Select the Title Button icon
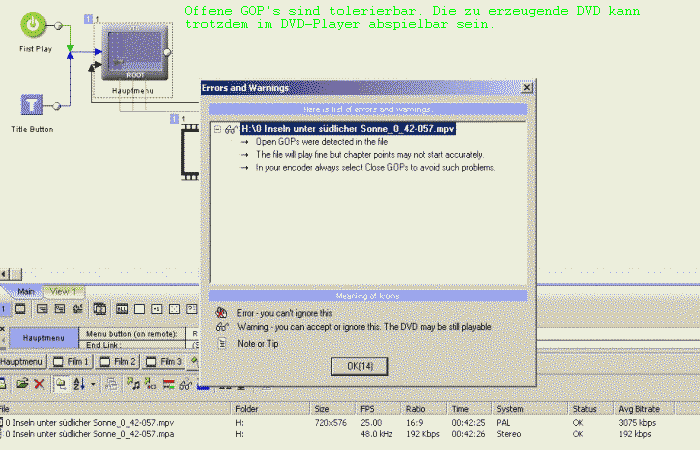The image size is (700, 450). 32,105
